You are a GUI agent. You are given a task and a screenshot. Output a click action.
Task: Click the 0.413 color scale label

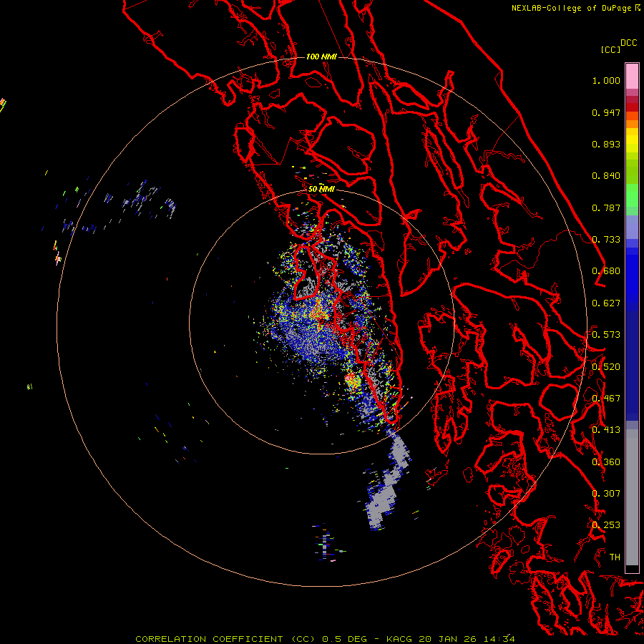[606, 430]
